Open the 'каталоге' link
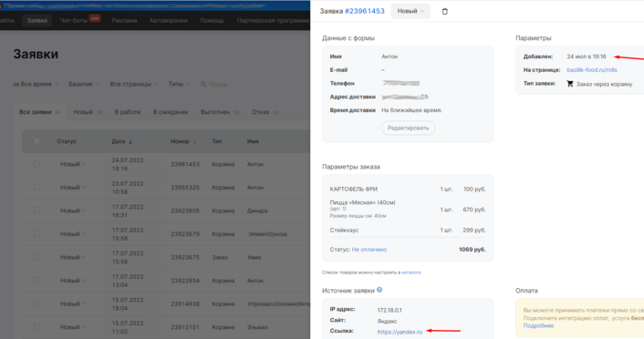Image resolution: width=644 pixels, height=339 pixels. coord(411,272)
